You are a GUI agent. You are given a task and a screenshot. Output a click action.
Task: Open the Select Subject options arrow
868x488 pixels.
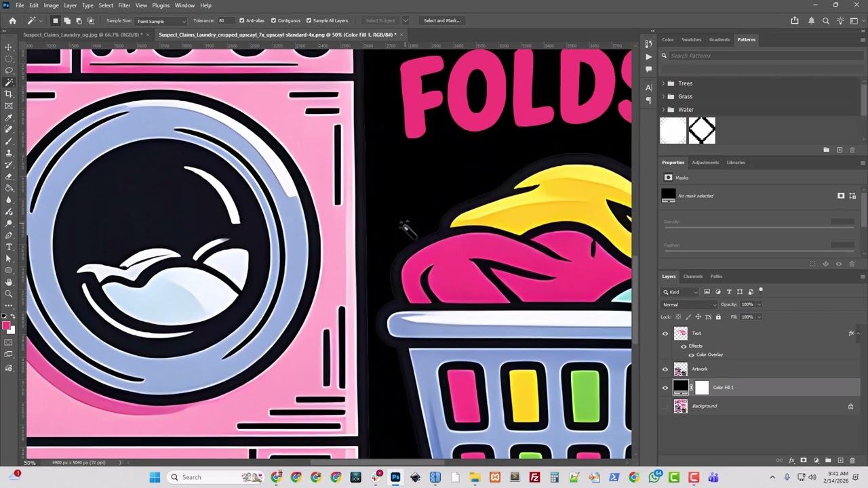coord(405,20)
